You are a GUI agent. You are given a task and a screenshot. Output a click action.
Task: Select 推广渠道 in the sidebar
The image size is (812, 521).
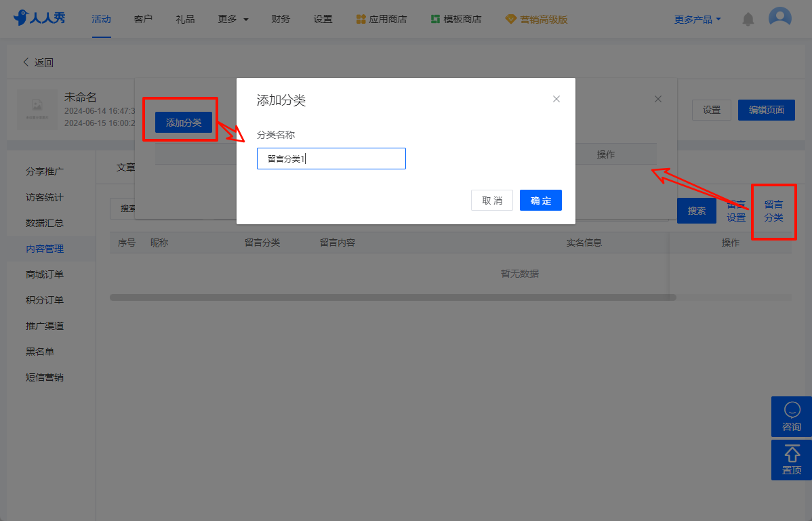click(45, 326)
